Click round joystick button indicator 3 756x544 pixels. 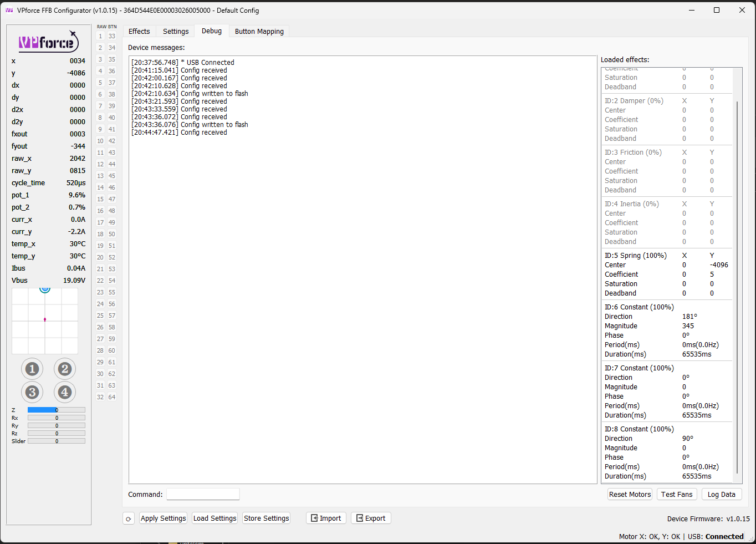click(32, 392)
